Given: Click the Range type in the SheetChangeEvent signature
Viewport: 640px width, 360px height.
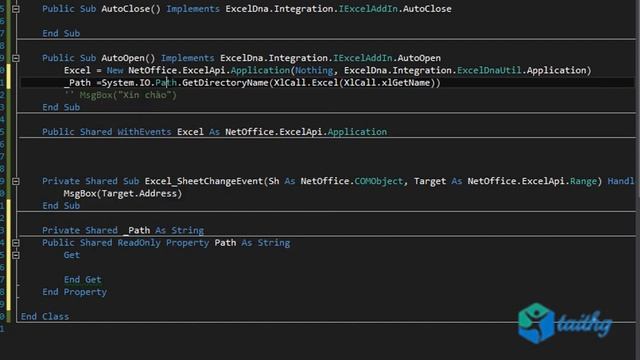Looking at the screenshot, I should coord(583,181).
